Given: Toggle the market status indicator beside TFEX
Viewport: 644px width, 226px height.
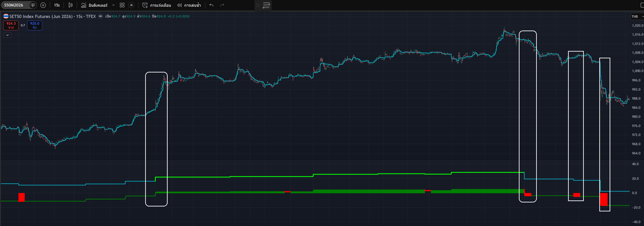Looking at the screenshot, I should click(x=101, y=16).
